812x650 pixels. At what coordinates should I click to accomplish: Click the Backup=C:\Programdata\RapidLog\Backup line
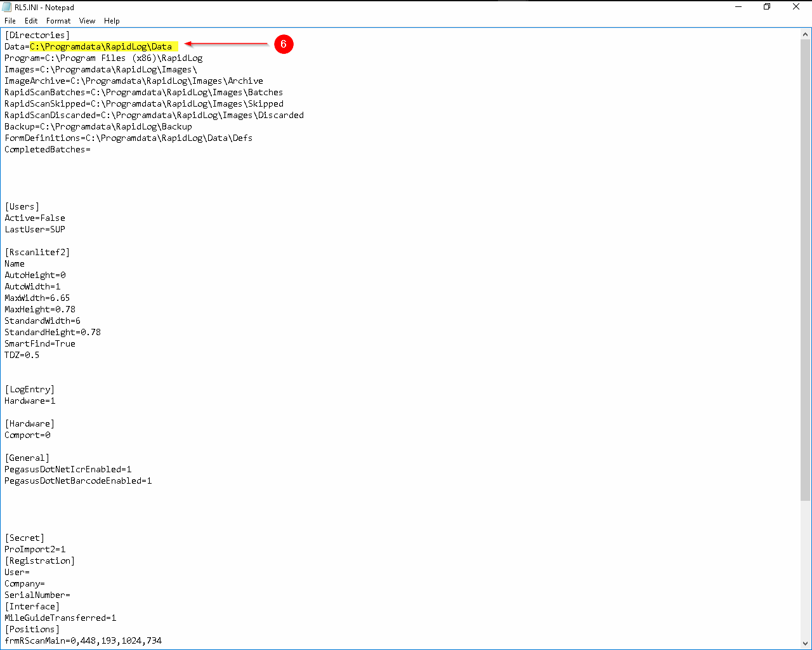click(98, 126)
